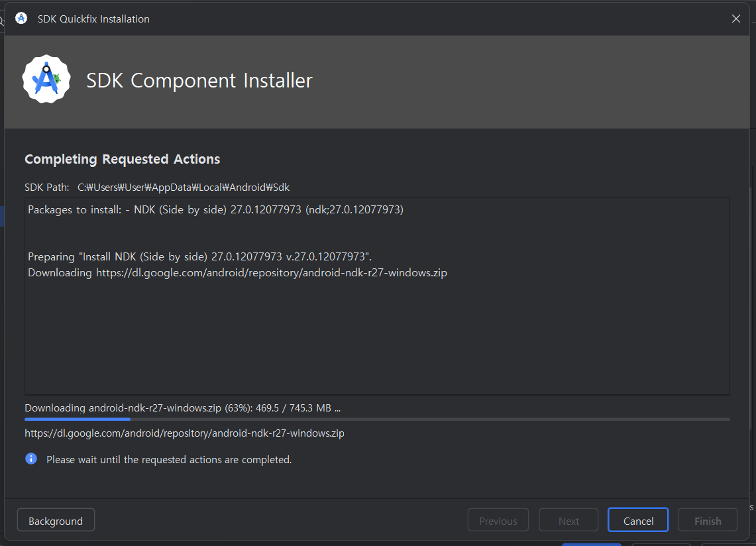Click 'Please wait until the requested actions' message
The height and width of the screenshot is (546, 756).
[169, 460]
